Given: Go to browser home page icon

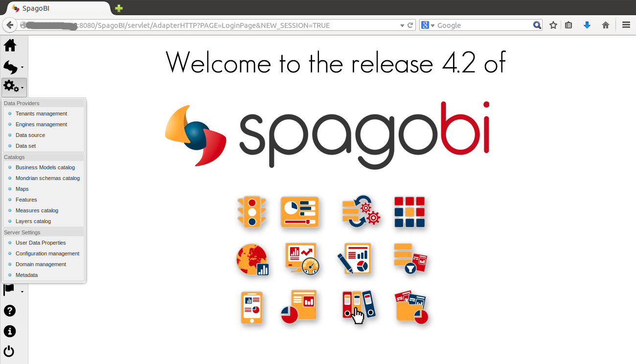Looking at the screenshot, I should [x=606, y=25].
